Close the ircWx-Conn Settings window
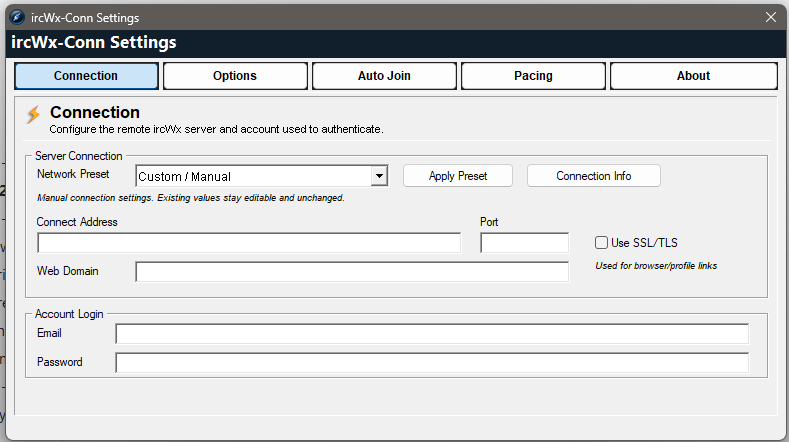789x442 pixels. click(x=770, y=17)
